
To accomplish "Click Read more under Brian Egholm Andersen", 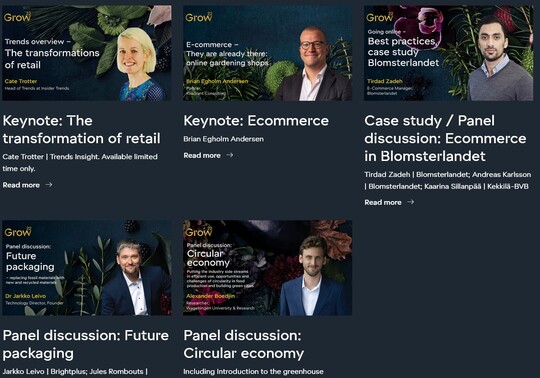I will point(202,155).
